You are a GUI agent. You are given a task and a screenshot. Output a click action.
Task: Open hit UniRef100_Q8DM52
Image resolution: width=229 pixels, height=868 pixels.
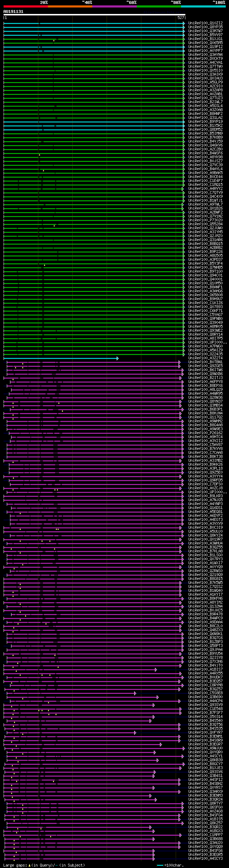click(x=205, y=129)
